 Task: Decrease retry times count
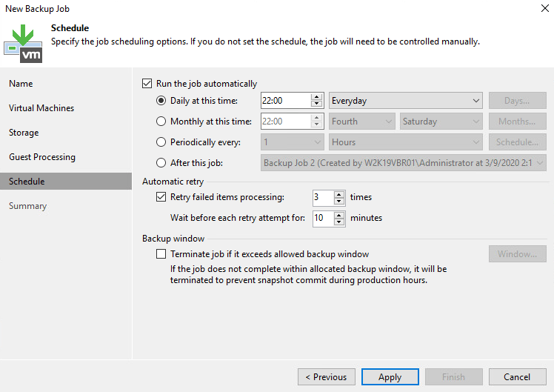338,201
